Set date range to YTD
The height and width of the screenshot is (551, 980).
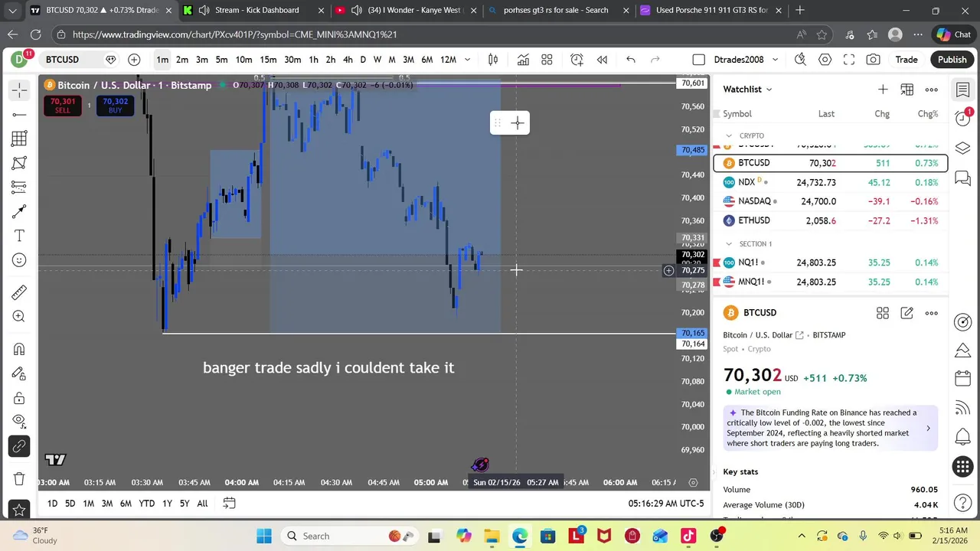(x=146, y=504)
